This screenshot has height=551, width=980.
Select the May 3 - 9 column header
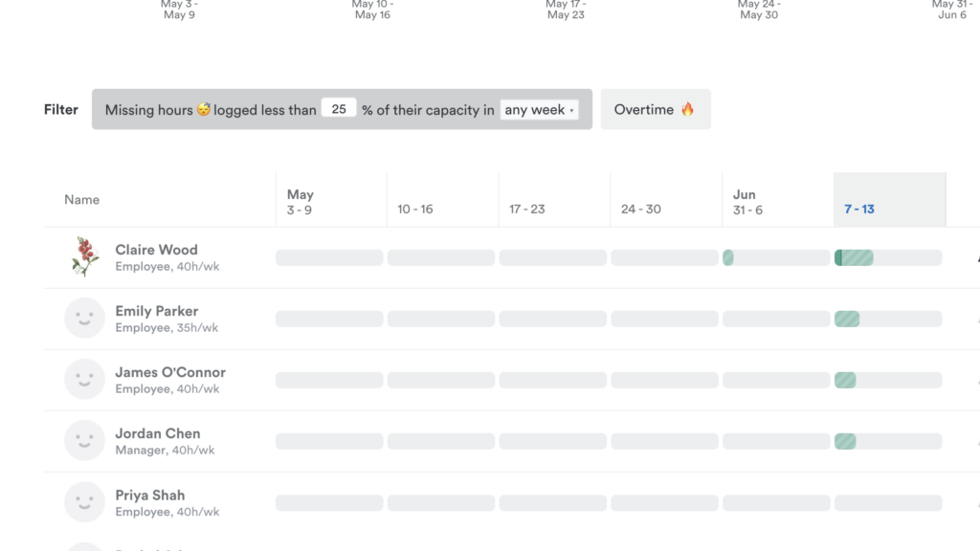(x=331, y=200)
